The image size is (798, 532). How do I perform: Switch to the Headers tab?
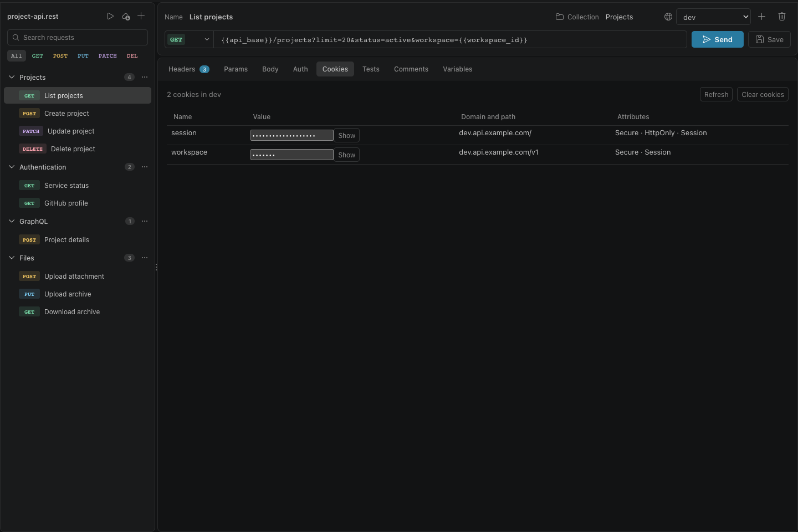pos(188,69)
